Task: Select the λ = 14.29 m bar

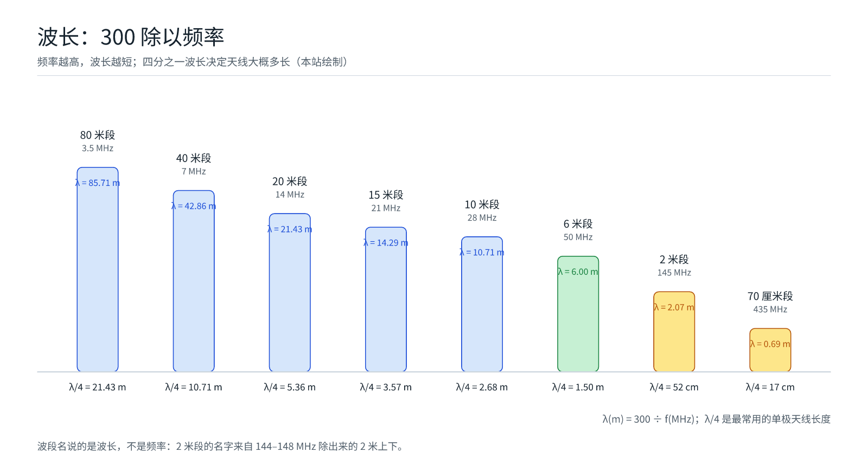Action: pos(386,299)
